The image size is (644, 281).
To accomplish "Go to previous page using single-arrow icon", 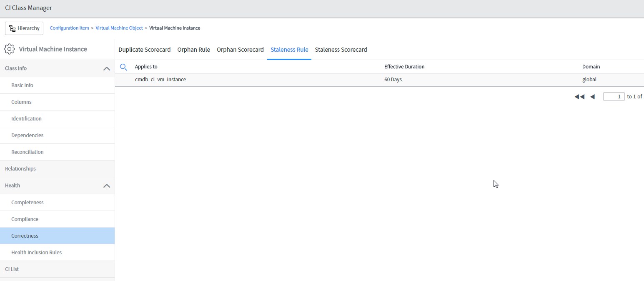I will coord(592,97).
